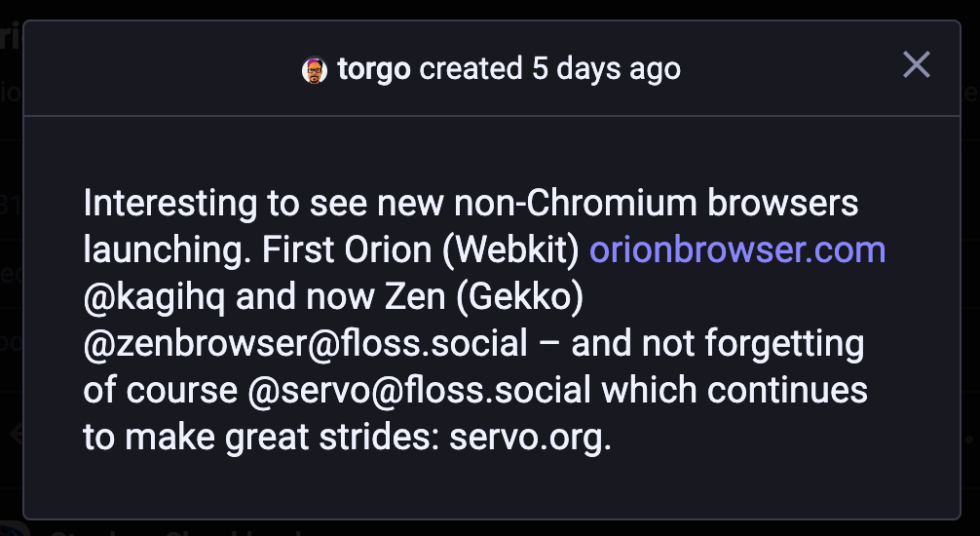This screenshot has height=536, width=980.
Task: Click the @kagihq mention
Action: pyautogui.click(x=155, y=296)
